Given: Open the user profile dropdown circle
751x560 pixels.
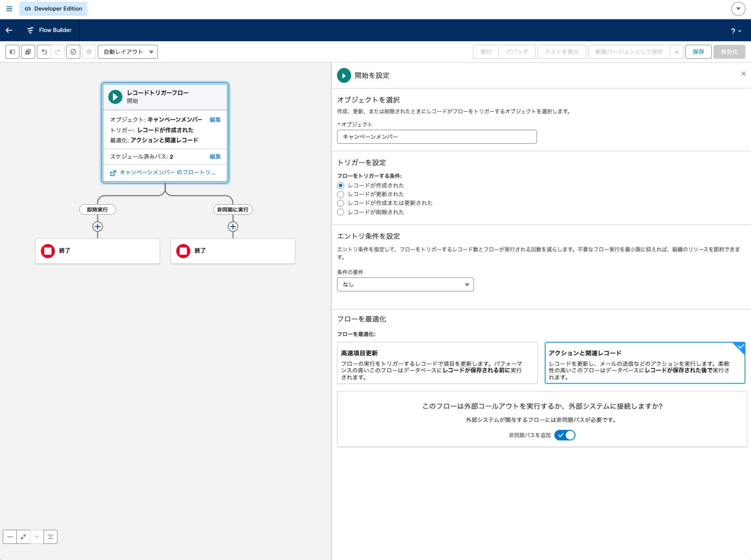Looking at the screenshot, I should tap(738, 9).
